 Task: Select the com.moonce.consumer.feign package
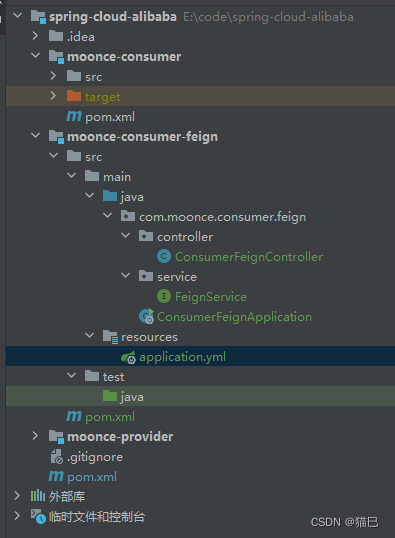click(222, 217)
